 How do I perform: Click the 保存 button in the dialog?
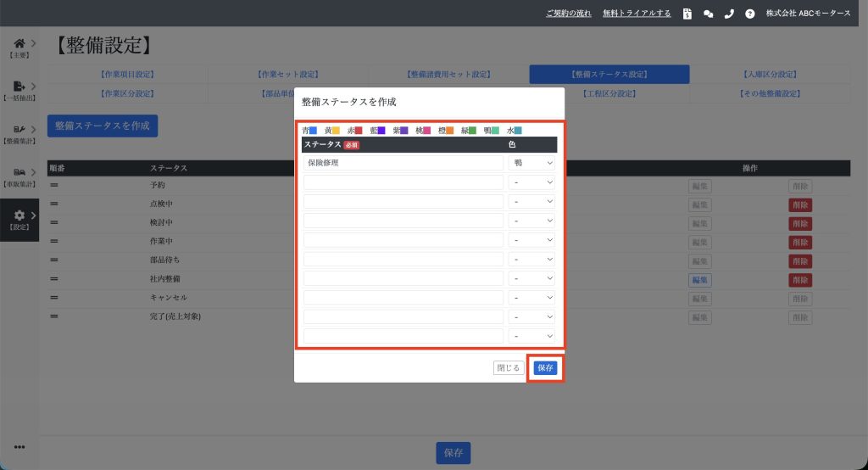coord(545,368)
